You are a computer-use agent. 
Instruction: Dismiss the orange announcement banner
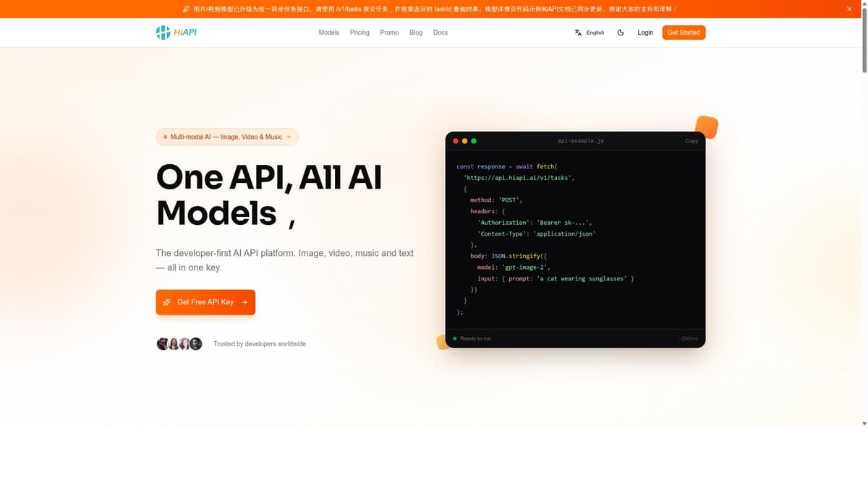[849, 9]
